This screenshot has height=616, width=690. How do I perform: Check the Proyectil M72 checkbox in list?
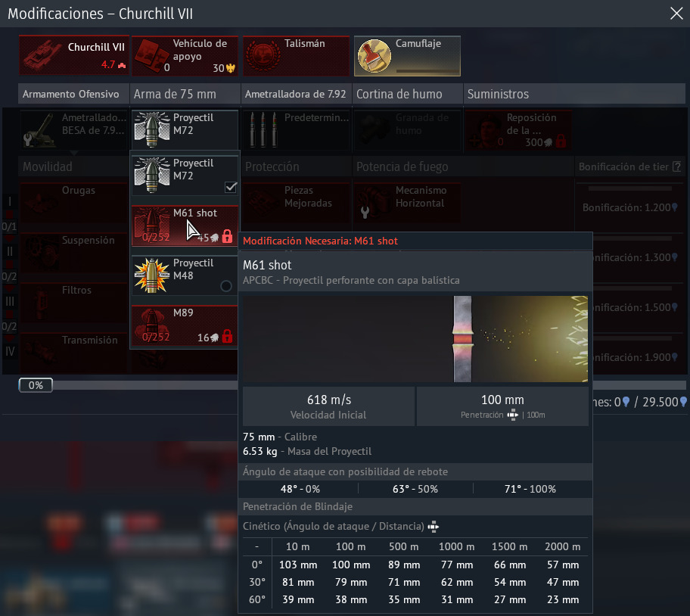[x=232, y=188]
